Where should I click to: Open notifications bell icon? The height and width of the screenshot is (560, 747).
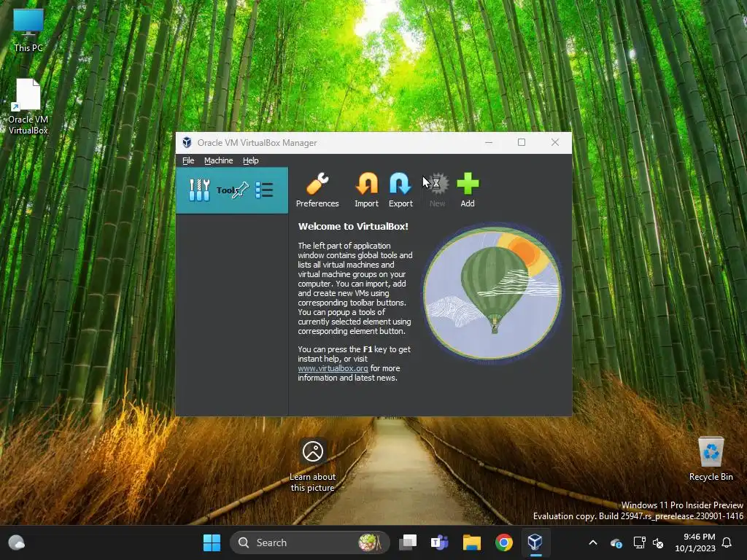(727, 542)
